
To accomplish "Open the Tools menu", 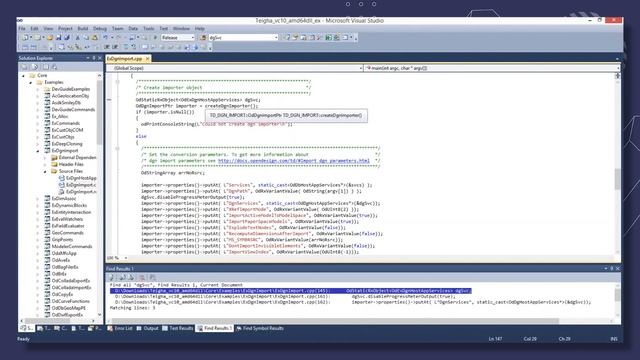I will (x=149, y=29).
